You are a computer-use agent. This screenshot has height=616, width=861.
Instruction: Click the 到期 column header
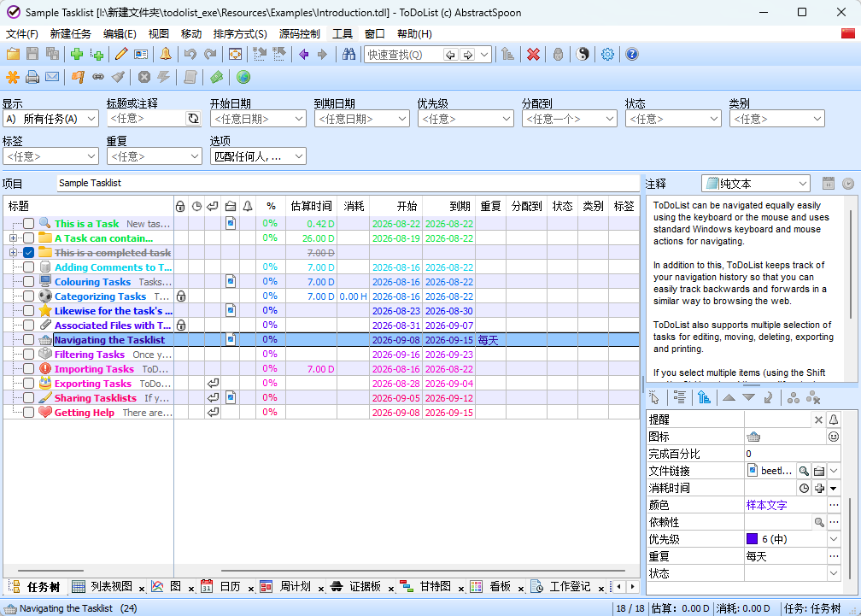coord(449,207)
